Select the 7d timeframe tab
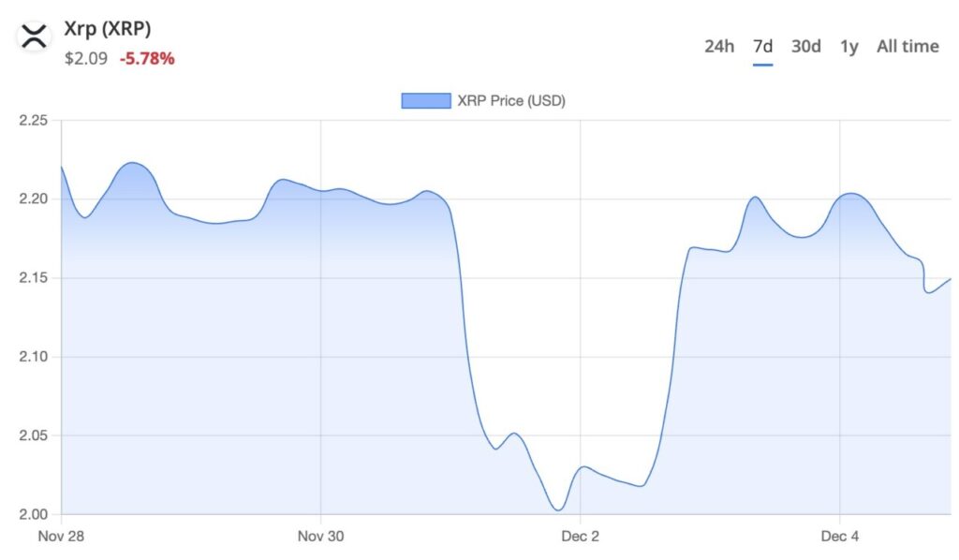The height and width of the screenshot is (560, 959). [x=763, y=46]
